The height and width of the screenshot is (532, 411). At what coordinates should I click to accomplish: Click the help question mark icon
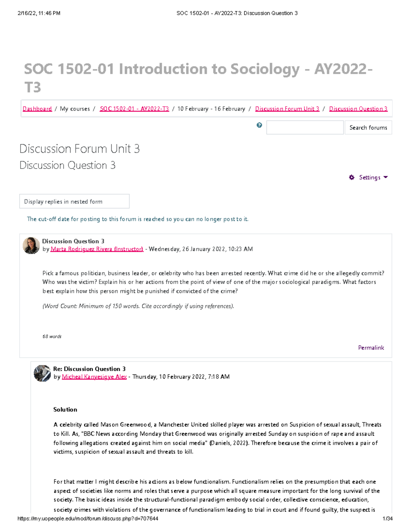(260, 125)
